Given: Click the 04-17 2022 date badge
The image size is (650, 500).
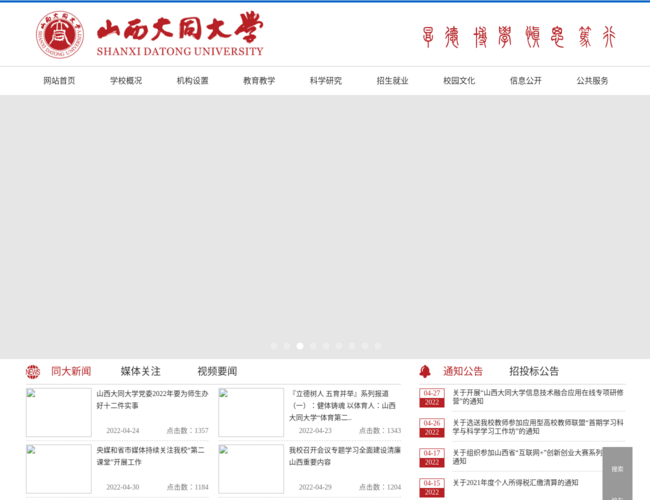Looking at the screenshot, I should pos(432,458).
